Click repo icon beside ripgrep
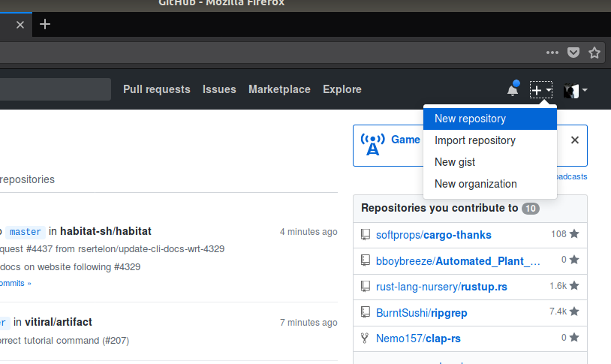Screen dimensions: 611x364 coord(365,312)
